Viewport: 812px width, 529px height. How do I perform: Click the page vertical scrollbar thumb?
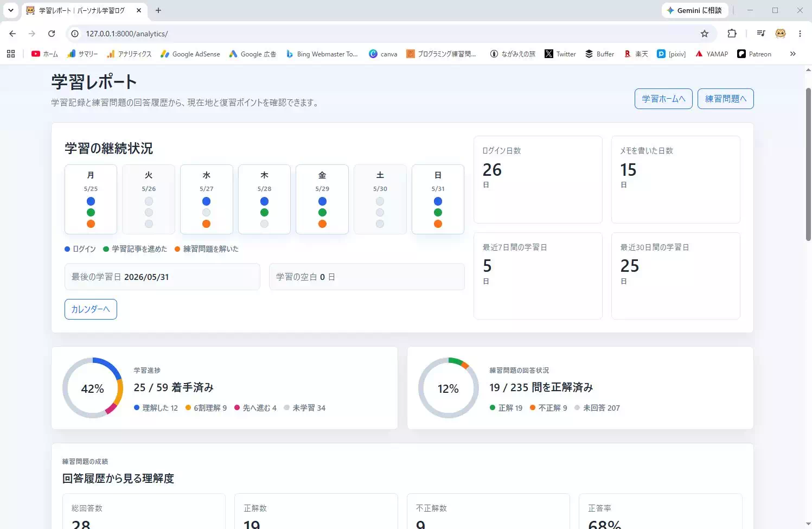[808, 164]
